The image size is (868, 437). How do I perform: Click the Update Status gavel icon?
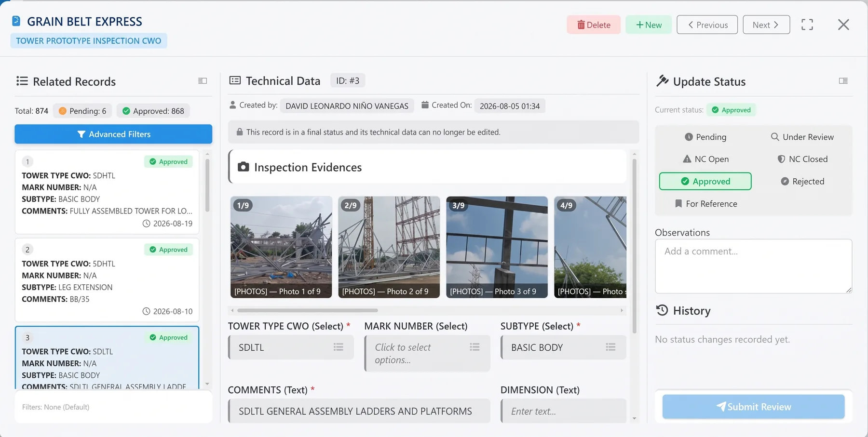click(x=662, y=81)
